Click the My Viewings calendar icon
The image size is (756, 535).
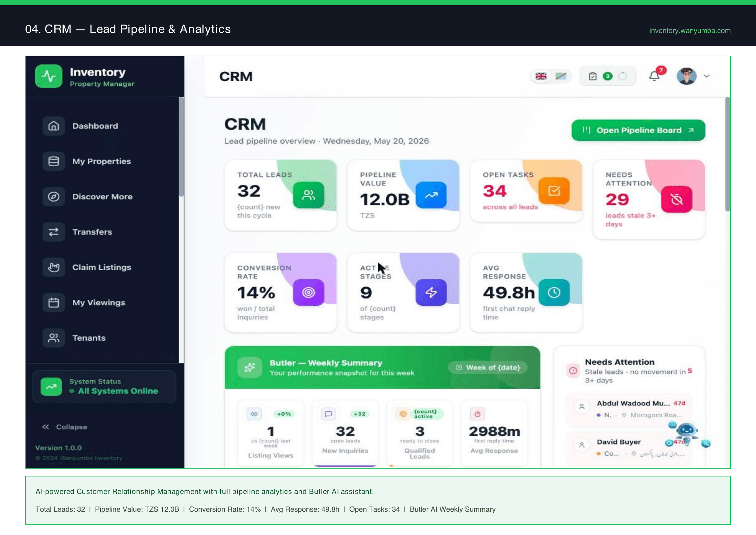(54, 302)
